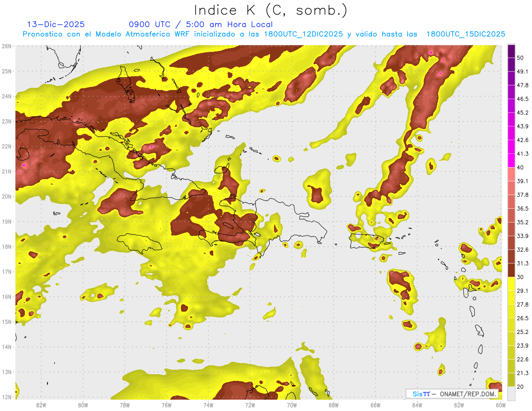Click the "74W" longitude label
Viewport: 532px width, 411px height.
click(x=208, y=405)
